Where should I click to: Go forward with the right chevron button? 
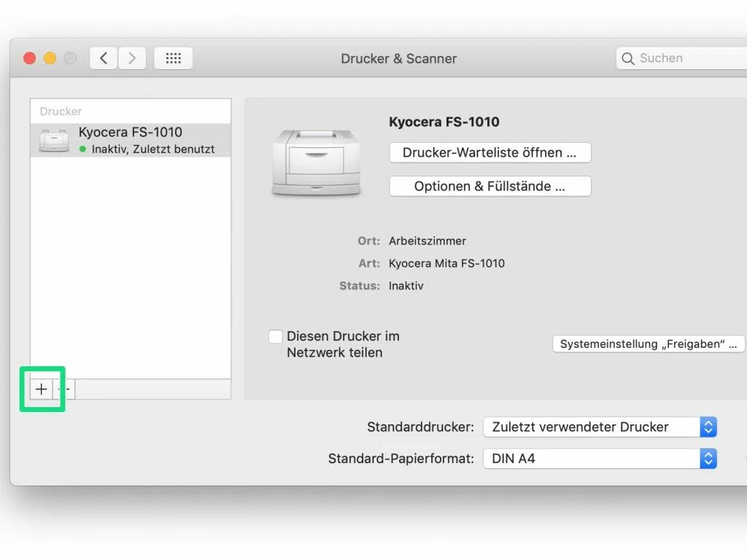click(x=132, y=58)
